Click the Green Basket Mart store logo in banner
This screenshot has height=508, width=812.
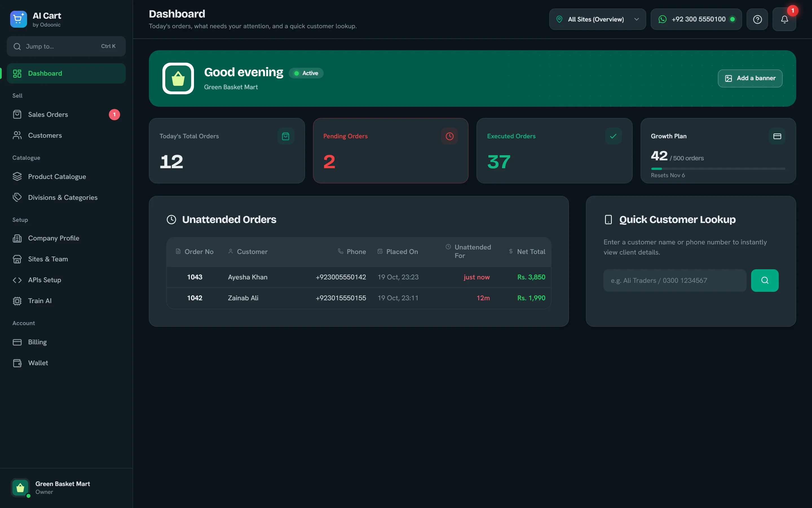click(x=178, y=78)
